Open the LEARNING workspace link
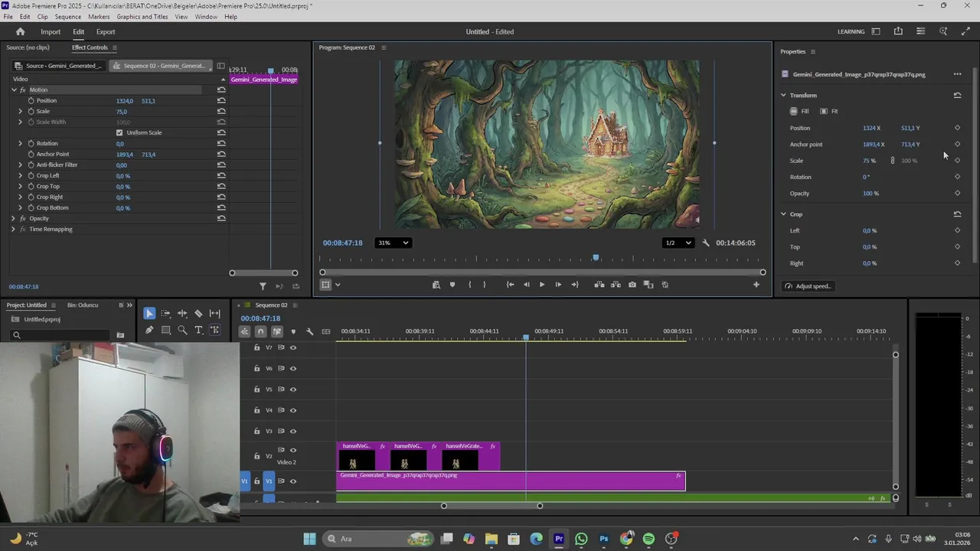Screen dimensions: 980x551 851,31
